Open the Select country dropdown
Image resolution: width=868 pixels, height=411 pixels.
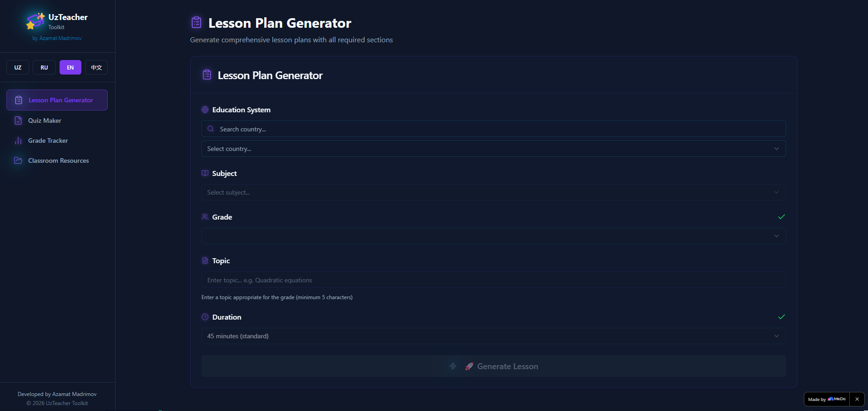click(x=493, y=149)
